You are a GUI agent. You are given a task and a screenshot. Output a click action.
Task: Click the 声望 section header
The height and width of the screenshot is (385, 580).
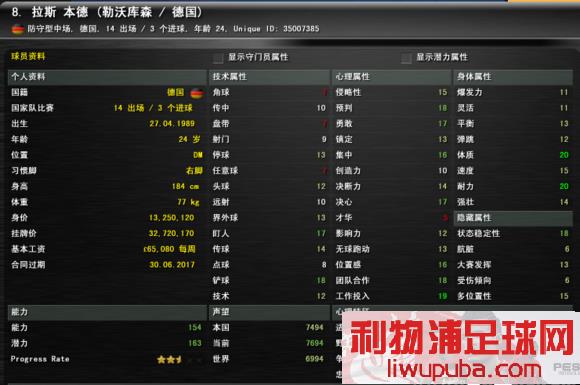[x=269, y=312]
